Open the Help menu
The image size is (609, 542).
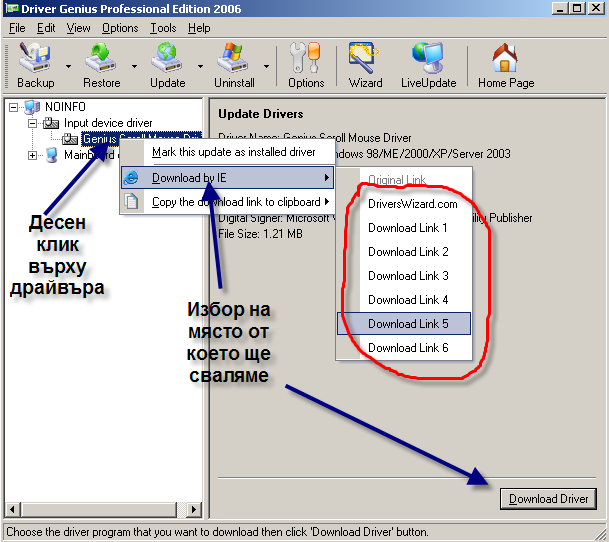[x=199, y=28]
